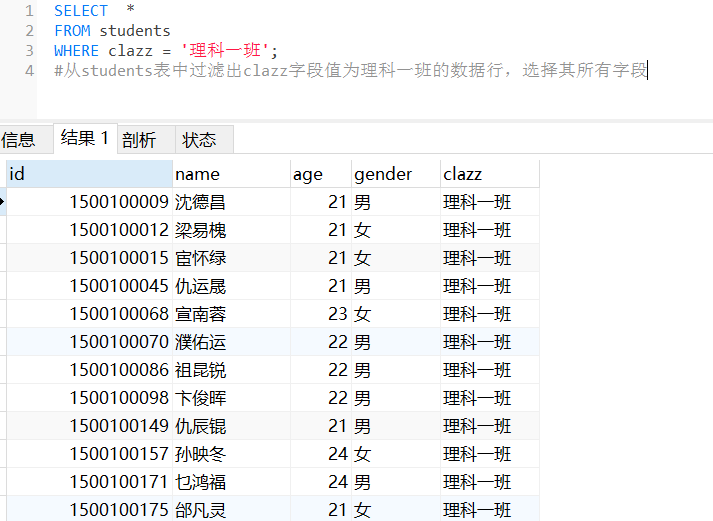Select gender 女 in 梁易槐 row

[396, 230]
